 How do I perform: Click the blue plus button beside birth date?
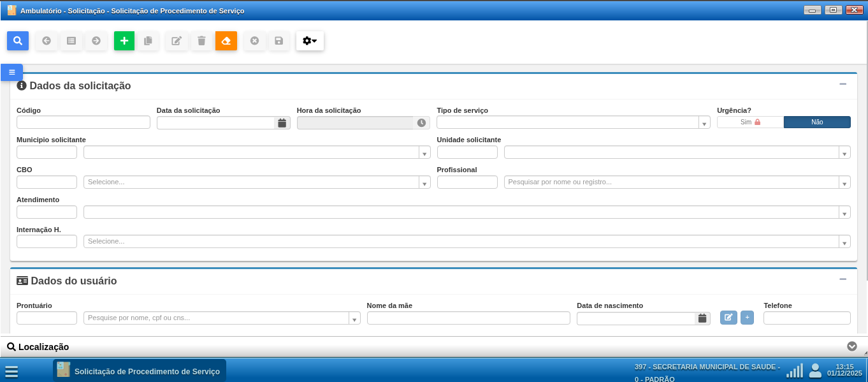click(x=747, y=318)
